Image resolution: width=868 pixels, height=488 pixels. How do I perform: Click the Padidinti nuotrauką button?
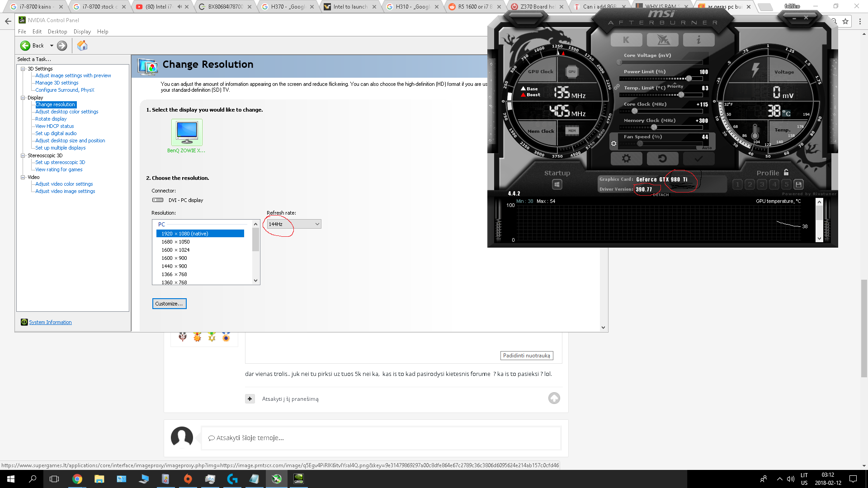[527, 356]
